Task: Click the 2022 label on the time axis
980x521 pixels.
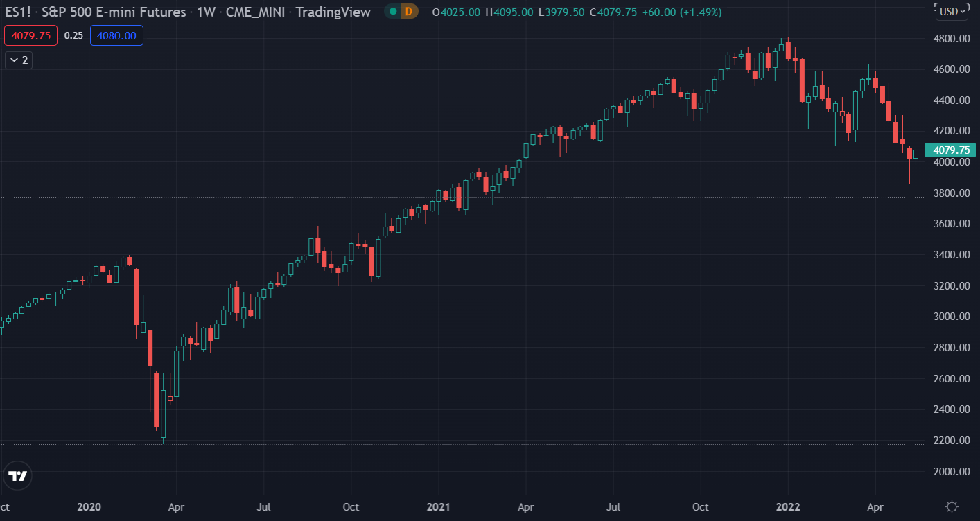Action: pos(788,507)
